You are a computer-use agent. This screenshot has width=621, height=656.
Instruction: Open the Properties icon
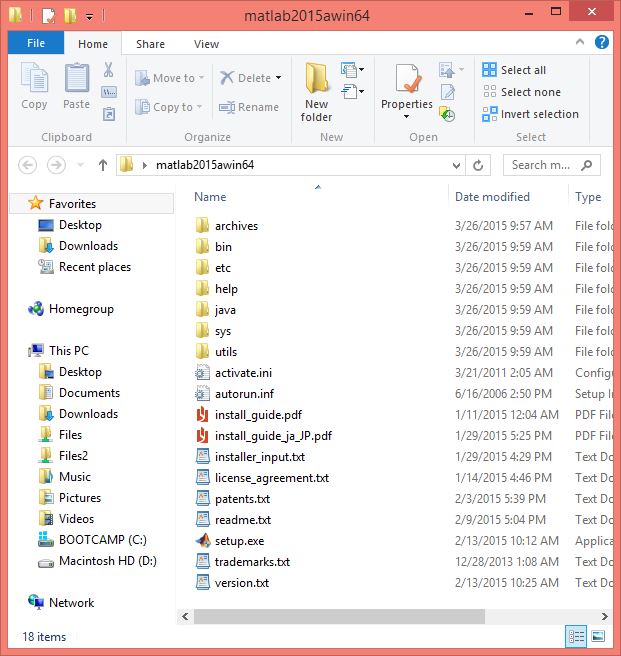coord(407,78)
